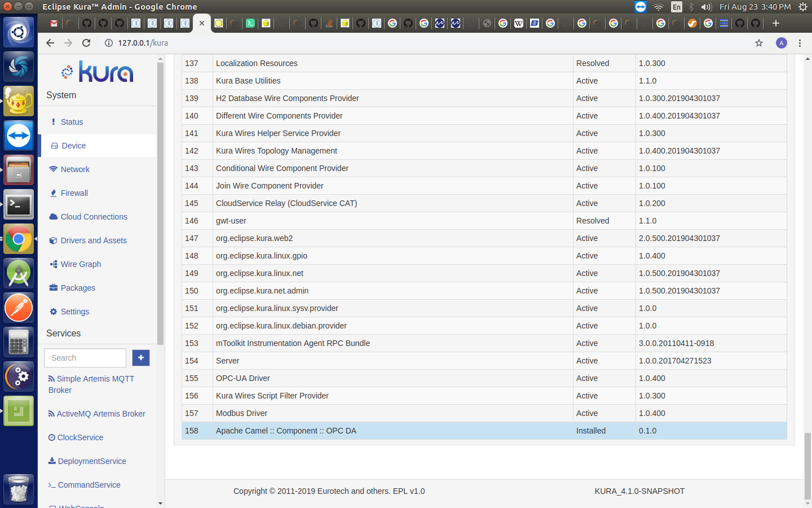Select H2 Database Wire Components Provider row
This screenshot has width=812, height=508.
pyautogui.click(x=484, y=98)
